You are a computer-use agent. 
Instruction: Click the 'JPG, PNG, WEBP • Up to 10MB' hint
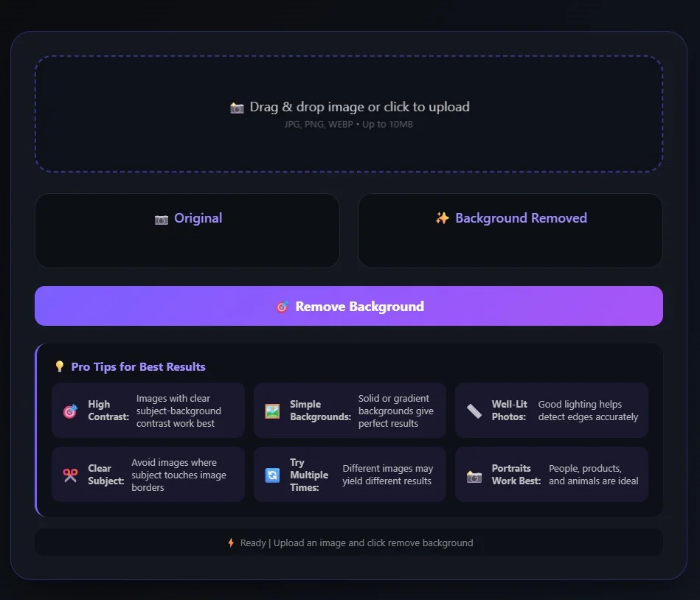349,125
